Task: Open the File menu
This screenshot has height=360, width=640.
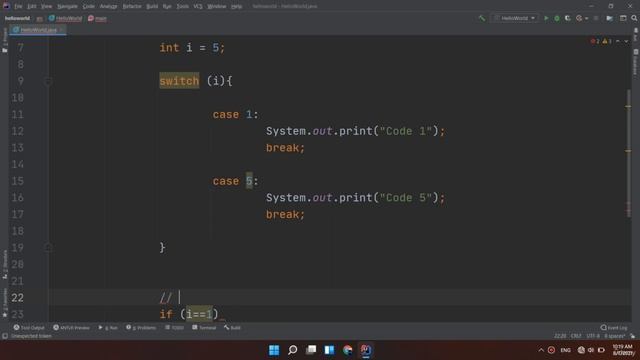Action: pyautogui.click(x=18, y=6)
